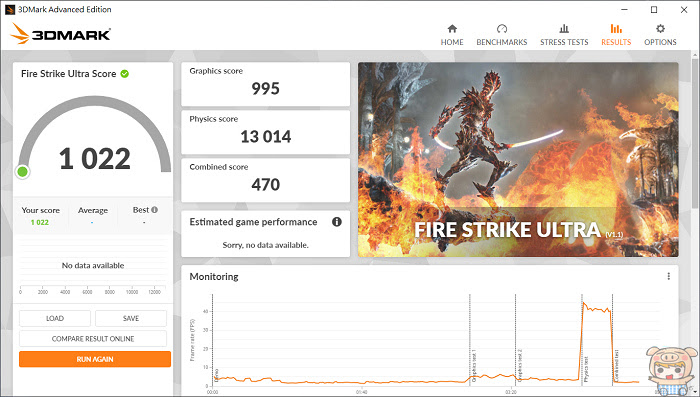Screen dimensions: 700x397
Task: Click the options gear icon
Action: (660, 29)
